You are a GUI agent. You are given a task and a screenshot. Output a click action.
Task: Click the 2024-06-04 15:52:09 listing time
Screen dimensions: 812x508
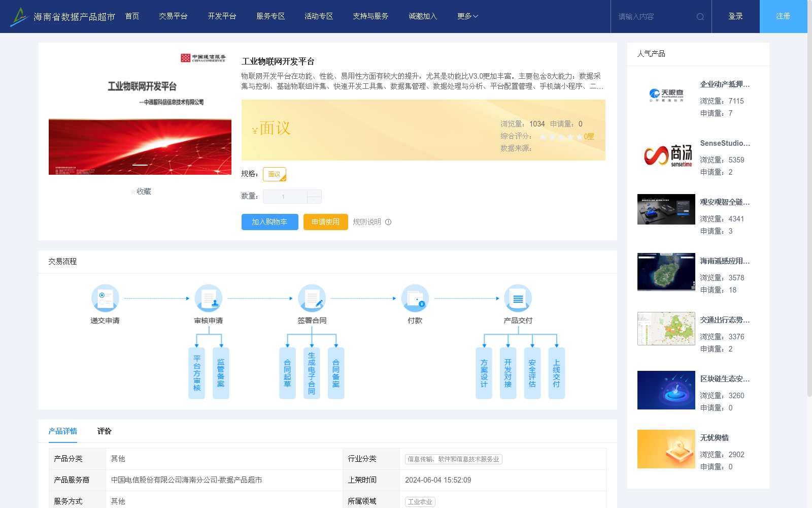[438, 480]
